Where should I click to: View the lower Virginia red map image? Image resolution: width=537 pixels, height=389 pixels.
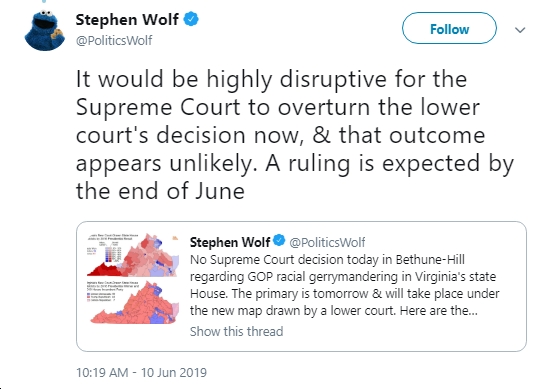pos(134,302)
